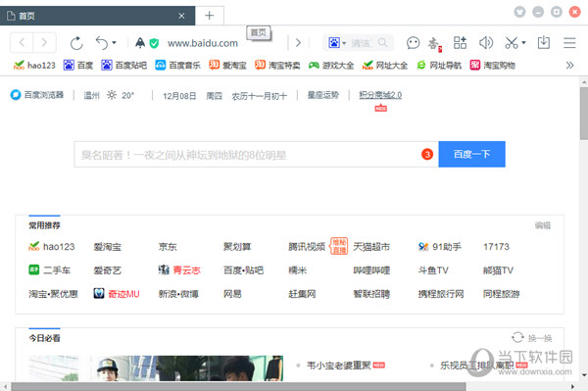The width and height of the screenshot is (588, 391).
Task: Open the downloads manager icon
Action: click(543, 43)
